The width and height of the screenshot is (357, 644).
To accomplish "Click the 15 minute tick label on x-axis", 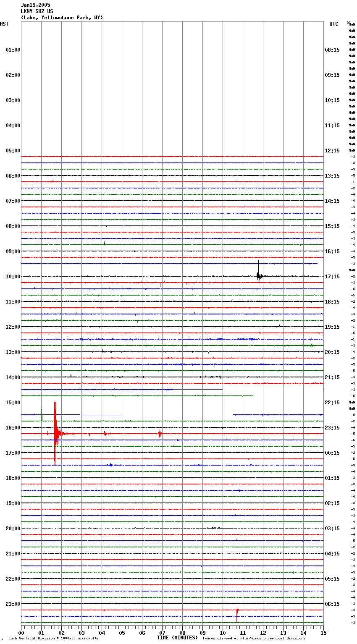I will 323,633.
